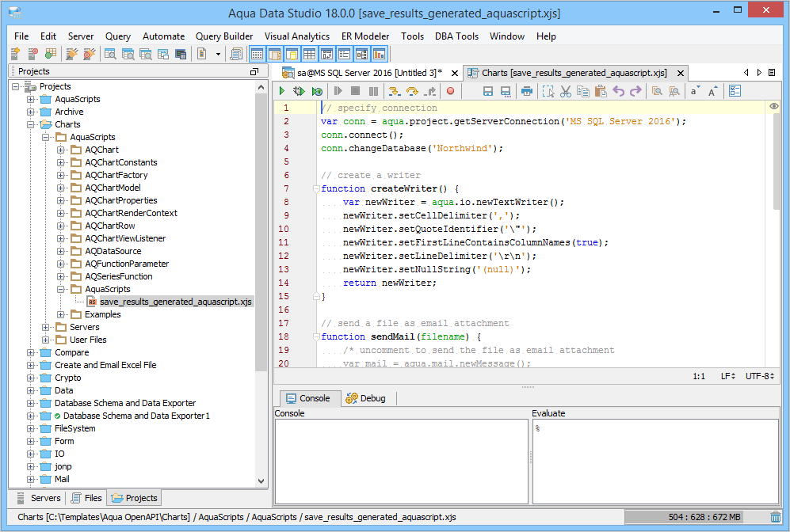The width and height of the screenshot is (790, 532).
Task: Click the Cut scissors icon
Action: point(566,92)
